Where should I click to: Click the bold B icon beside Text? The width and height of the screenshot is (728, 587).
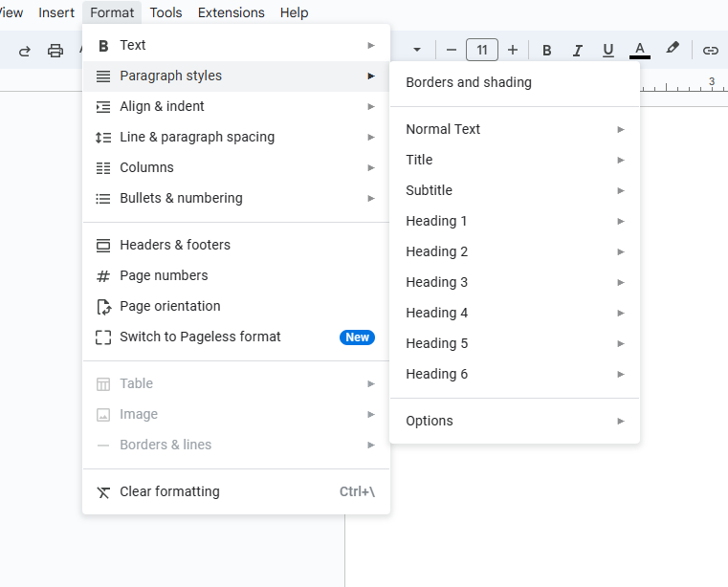pyautogui.click(x=103, y=46)
